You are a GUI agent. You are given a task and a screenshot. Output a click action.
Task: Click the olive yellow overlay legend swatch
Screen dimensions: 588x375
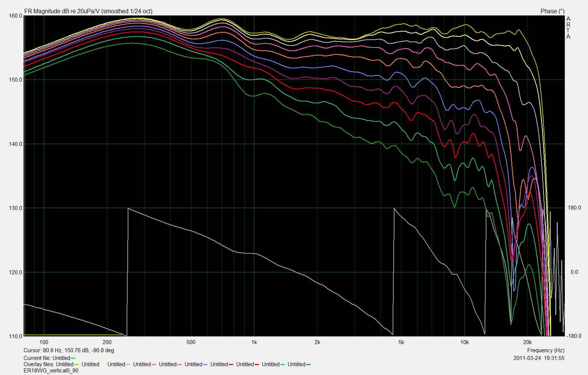click(x=77, y=365)
